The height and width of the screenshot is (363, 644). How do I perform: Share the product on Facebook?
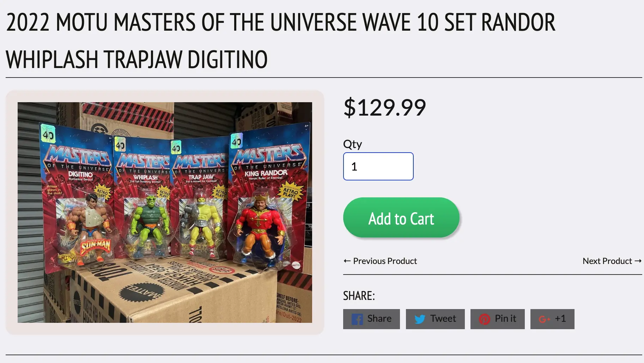tap(371, 319)
